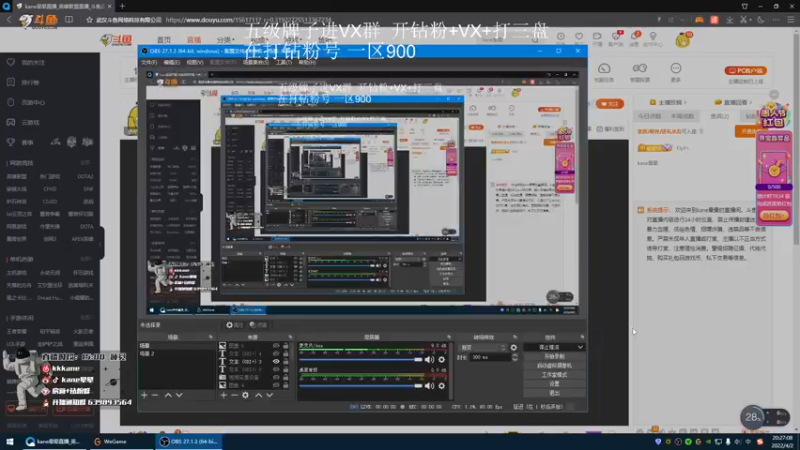Click the 更多 icon on Douyu toolbar
The width and height of the screenshot is (800, 450).
676,72
